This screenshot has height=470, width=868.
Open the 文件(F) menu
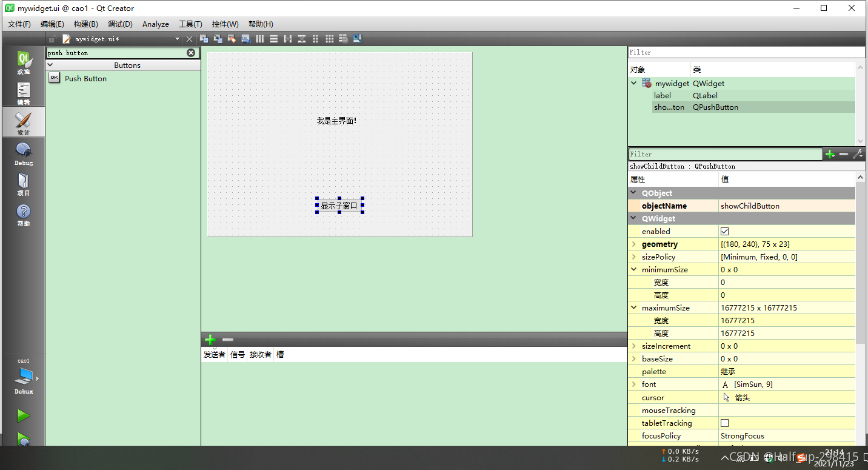19,24
